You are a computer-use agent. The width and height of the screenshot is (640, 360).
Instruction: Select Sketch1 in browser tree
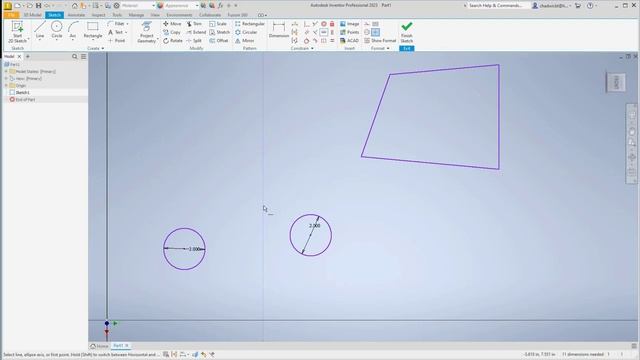[22, 93]
